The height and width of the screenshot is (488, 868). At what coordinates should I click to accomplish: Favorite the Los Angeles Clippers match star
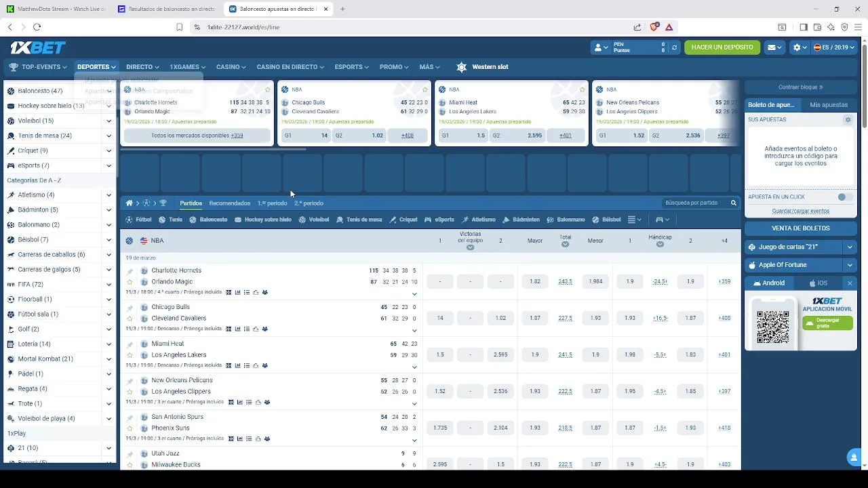[x=130, y=392]
